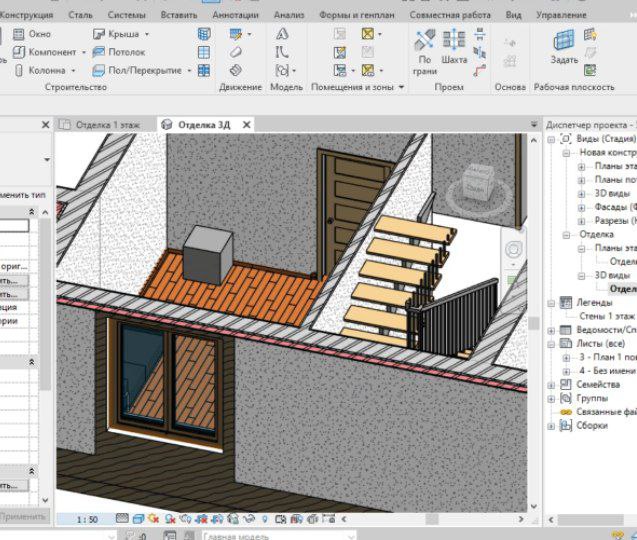Select the Roof (Крыша) tool
Screen dimensions: 637x540
118,34
